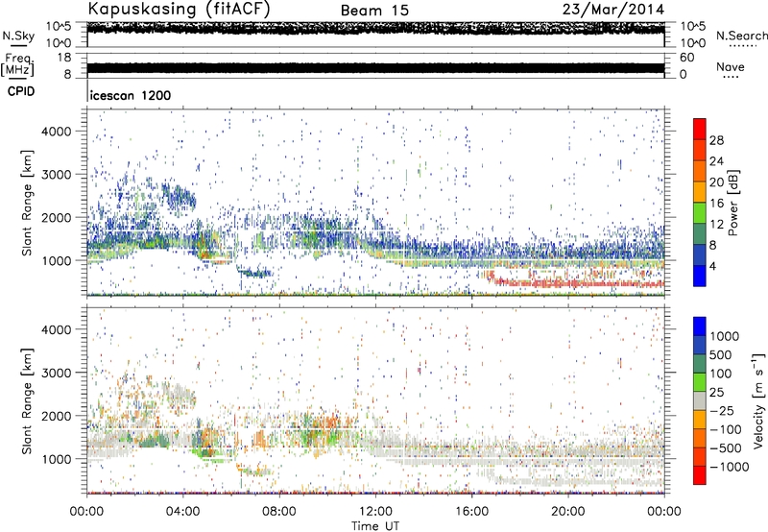Click the 'N.Sky' axis label
Image resolution: width=768 pixels, height=532 pixels.
18,36
